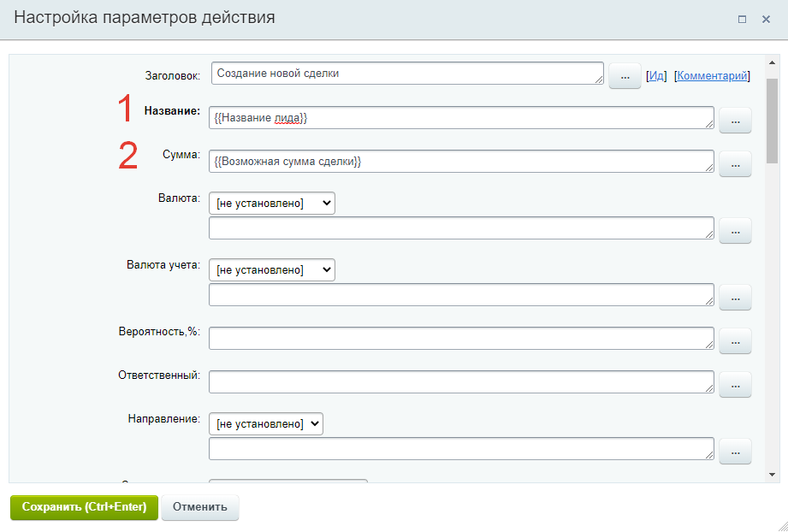788x532 pixels.
Task: Open the Ид link
Action: click(656, 76)
